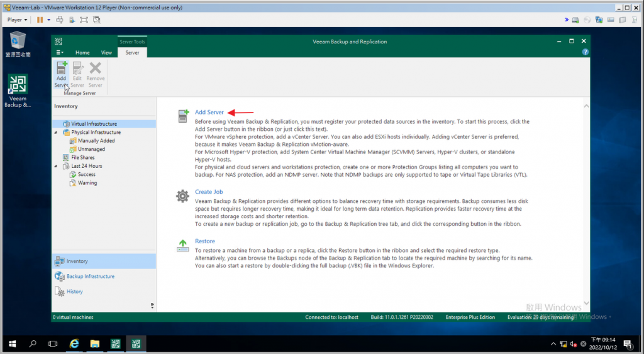Select the Manually Added tree item
The height and width of the screenshot is (354, 644).
point(96,140)
